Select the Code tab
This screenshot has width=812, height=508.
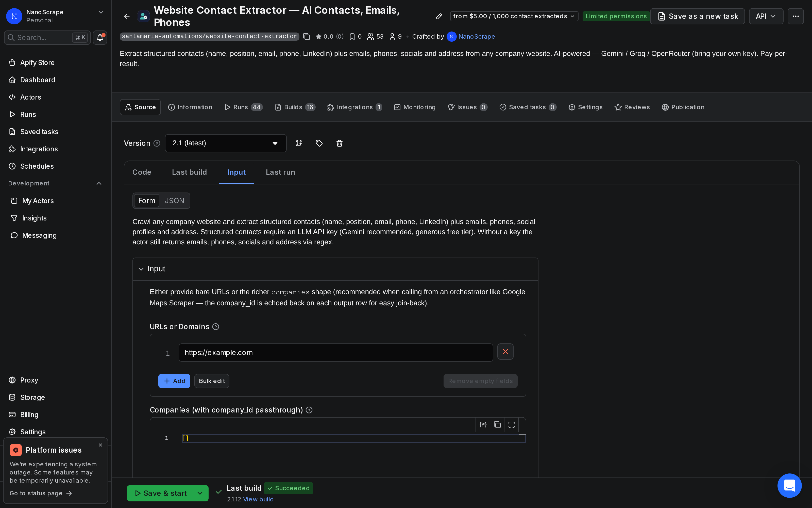pyautogui.click(x=142, y=172)
